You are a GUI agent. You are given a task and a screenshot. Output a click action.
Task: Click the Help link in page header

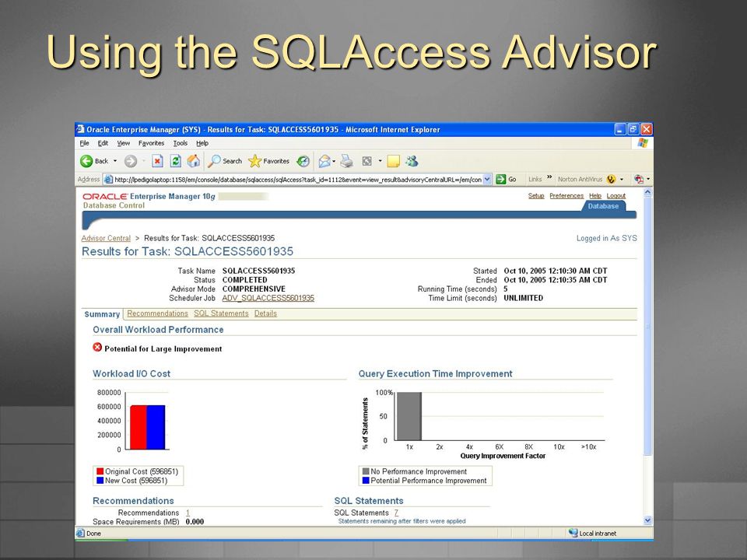point(595,196)
